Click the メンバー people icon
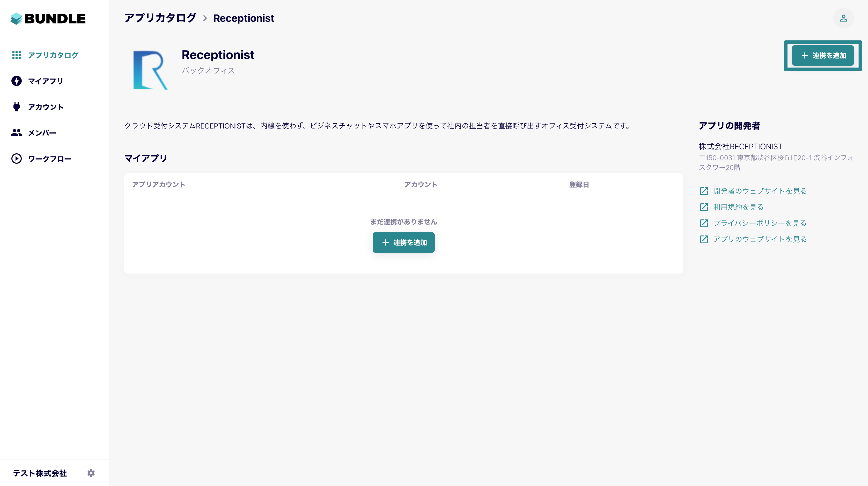868x486 pixels. pyautogui.click(x=17, y=133)
